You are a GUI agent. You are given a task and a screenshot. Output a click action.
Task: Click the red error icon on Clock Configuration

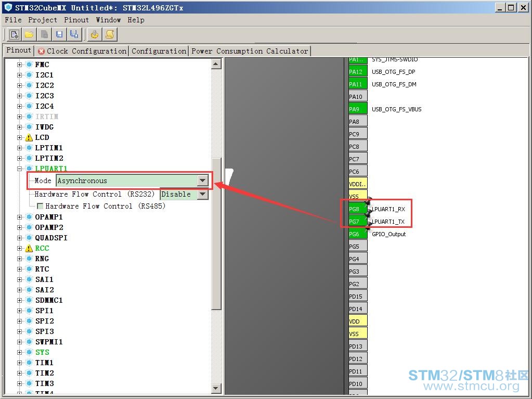pos(42,51)
